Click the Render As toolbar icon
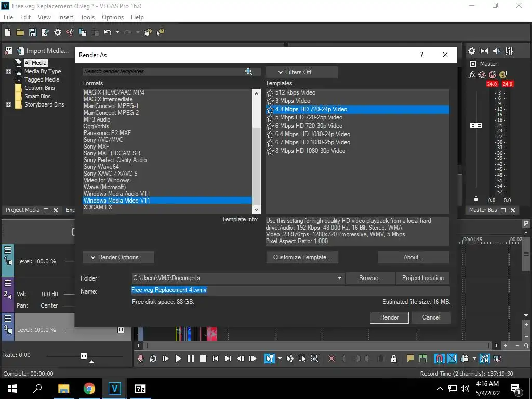Image resolution: width=532 pixels, height=399 pixels. click(x=45, y=32)
